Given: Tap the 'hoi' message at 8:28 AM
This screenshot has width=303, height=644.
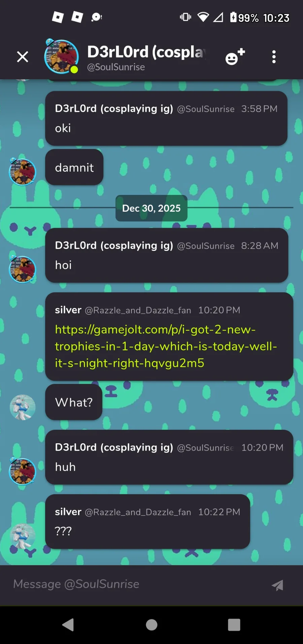Looking at the screenshot, I should pos(167,255).
